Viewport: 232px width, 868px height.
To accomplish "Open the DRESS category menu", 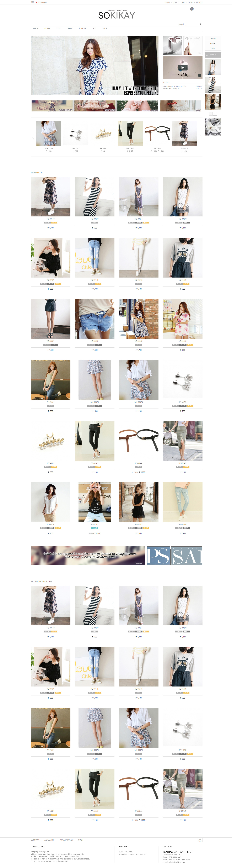I will coord(69,29).
